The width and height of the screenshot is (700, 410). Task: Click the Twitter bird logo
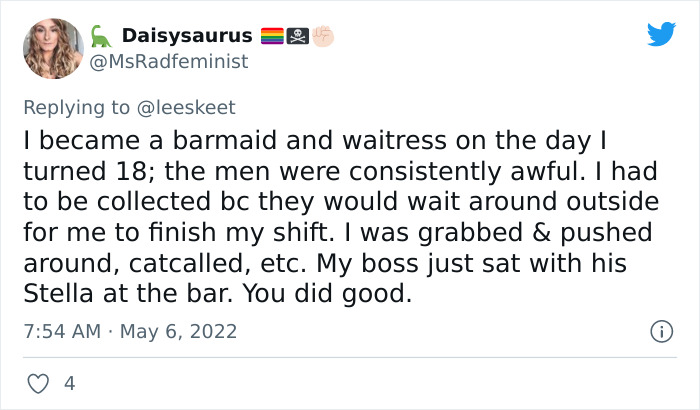coord(661,33)
